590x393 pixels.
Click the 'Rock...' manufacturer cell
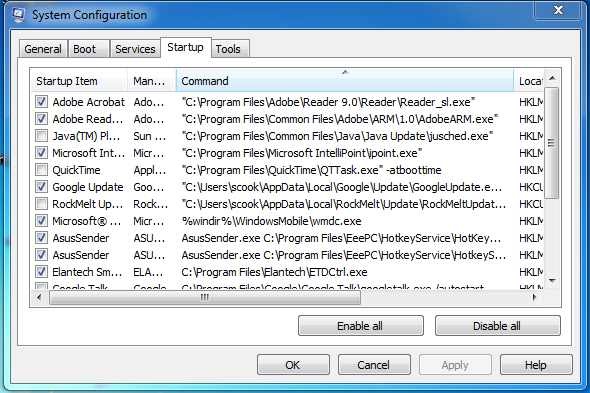coord(151,204)
